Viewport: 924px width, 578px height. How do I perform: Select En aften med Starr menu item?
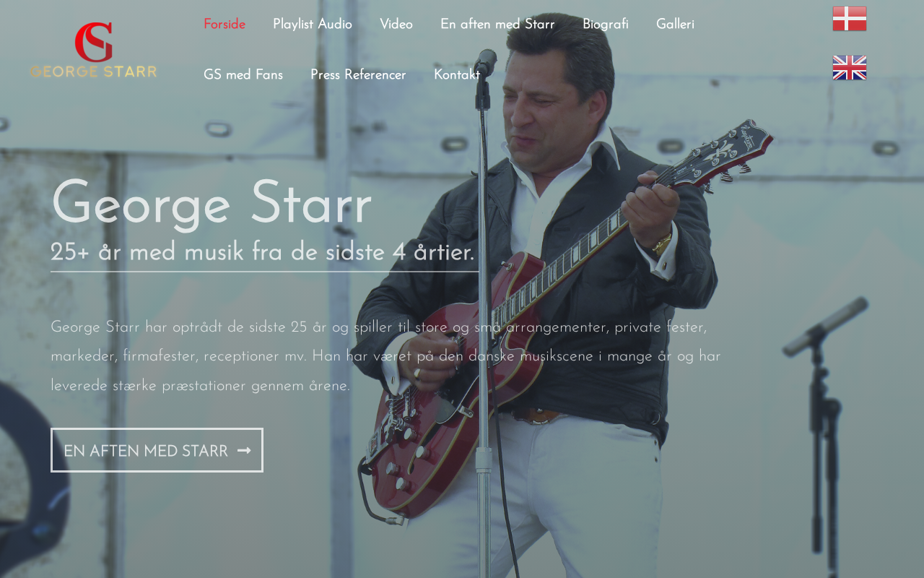(x=497, y=25)
